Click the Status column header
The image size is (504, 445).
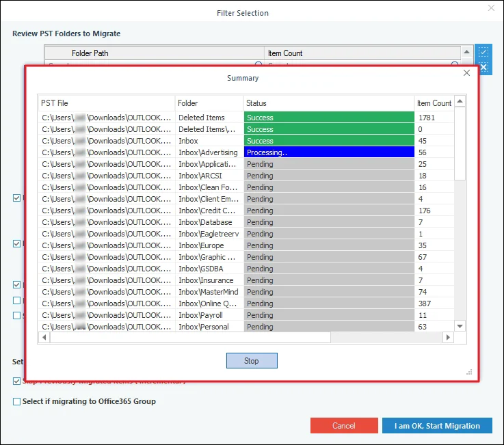[x=328, y=103]
